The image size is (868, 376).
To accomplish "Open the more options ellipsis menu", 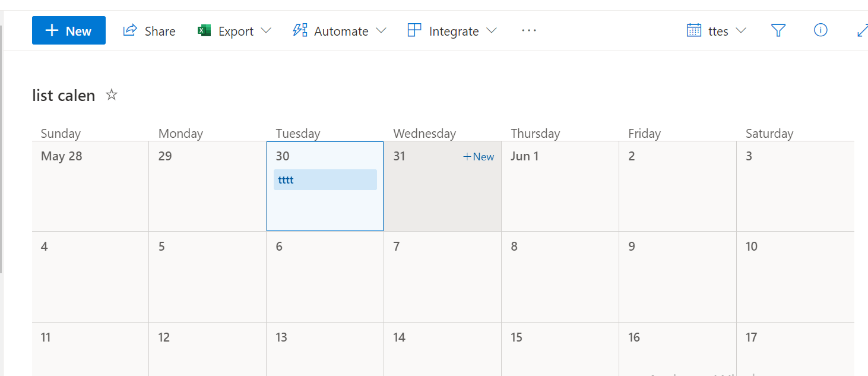I will click(529, 31).
